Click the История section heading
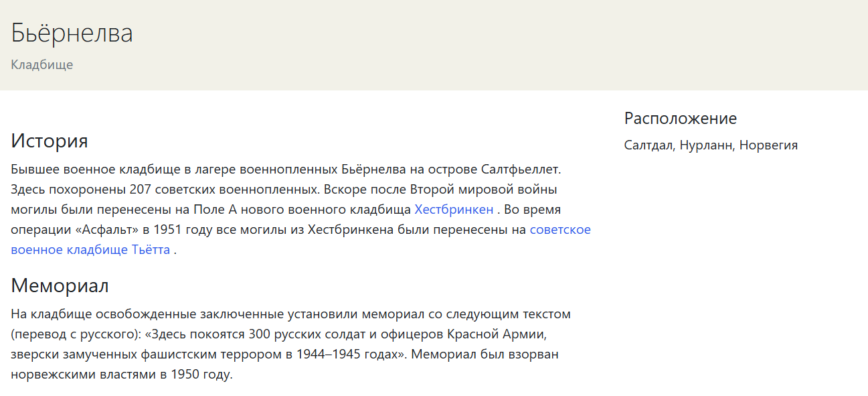The height and width of the screenshot is (396, 868). pyautogui.click(x=50, y=141)
